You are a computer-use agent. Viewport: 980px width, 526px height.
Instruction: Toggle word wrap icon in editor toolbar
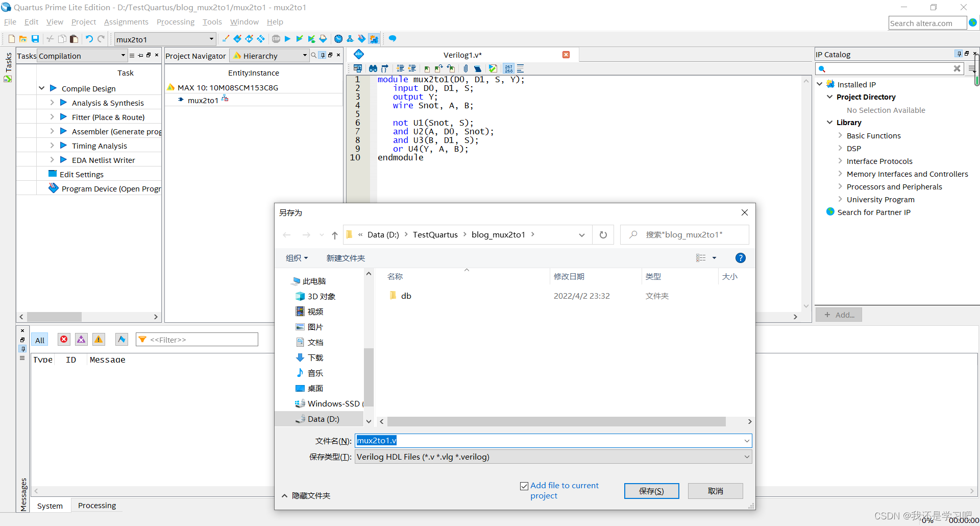pyautogui.click(x=520, y=68)
